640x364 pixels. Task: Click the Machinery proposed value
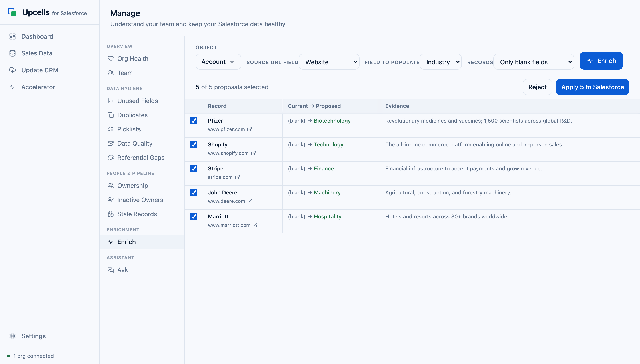coord(327,193)
